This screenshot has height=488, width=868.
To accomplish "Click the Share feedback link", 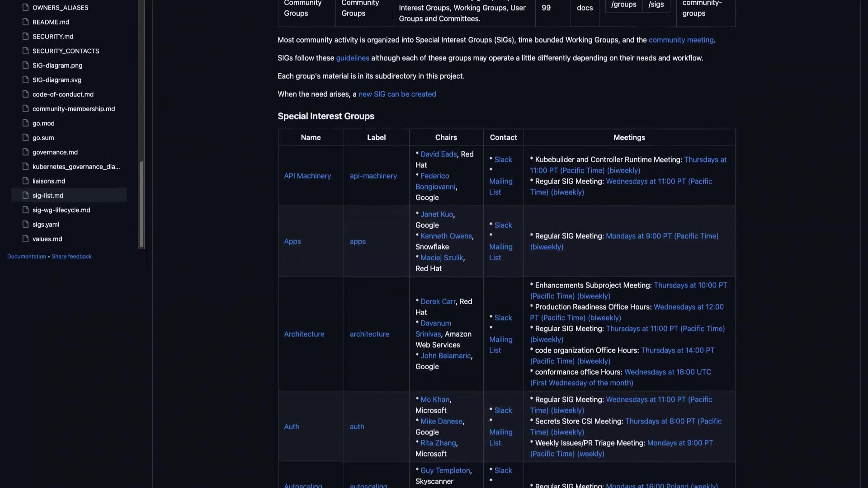I will (71, 256).
